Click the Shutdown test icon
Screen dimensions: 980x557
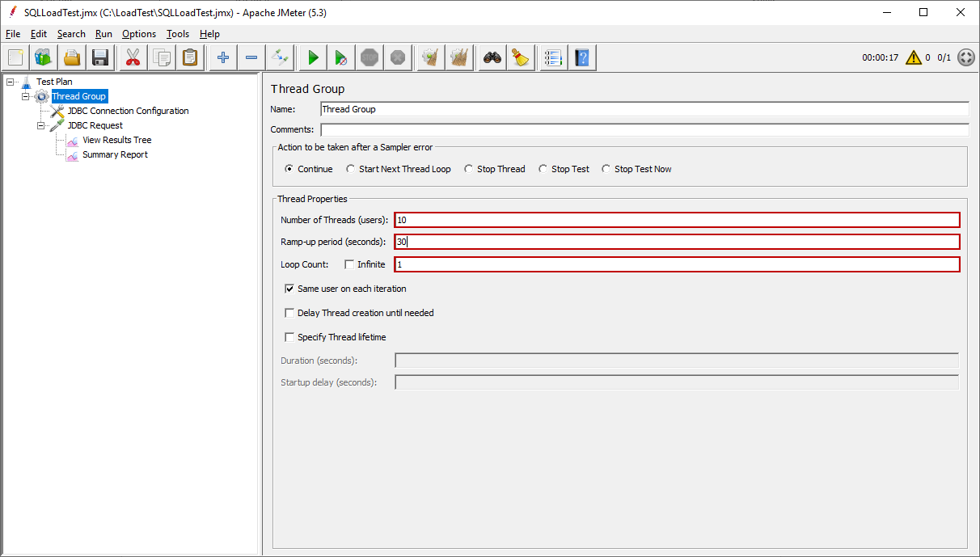click(x=398, y=57)
